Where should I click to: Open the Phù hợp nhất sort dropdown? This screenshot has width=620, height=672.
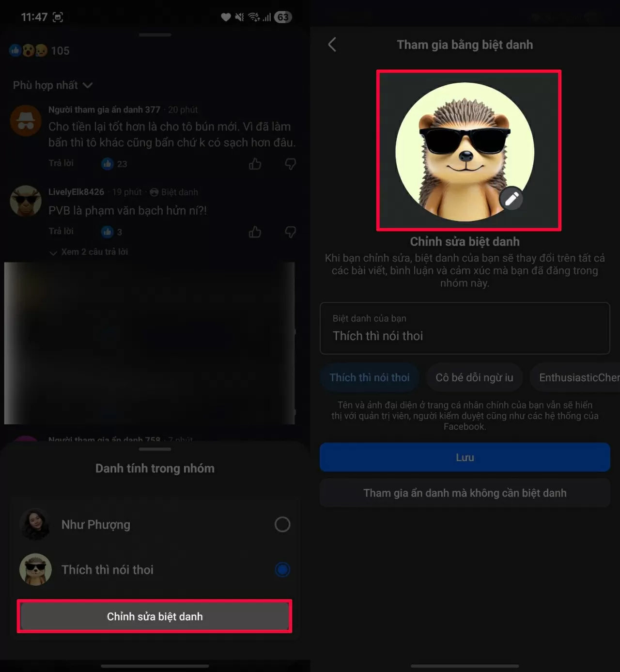pyautogui.click(x=52, y=85)
